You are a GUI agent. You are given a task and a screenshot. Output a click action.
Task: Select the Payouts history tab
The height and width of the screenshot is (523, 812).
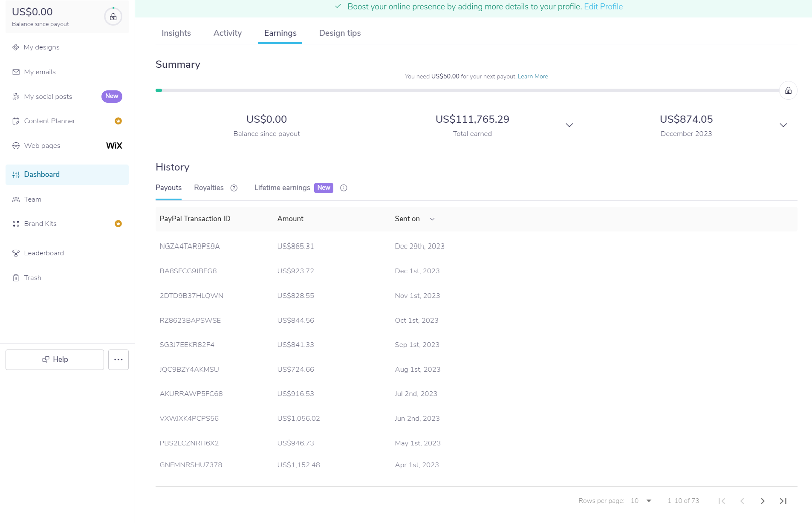[x=168, y=188]
